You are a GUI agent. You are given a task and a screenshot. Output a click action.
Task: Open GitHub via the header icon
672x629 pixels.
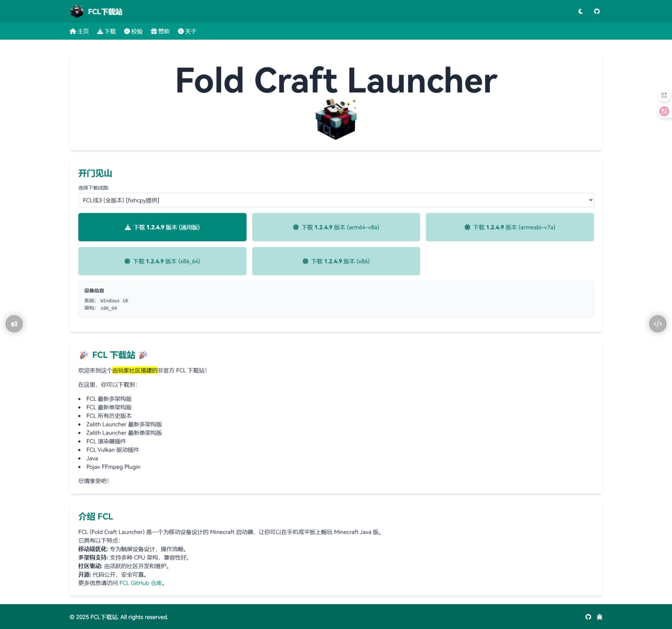[x=596, y=11]
